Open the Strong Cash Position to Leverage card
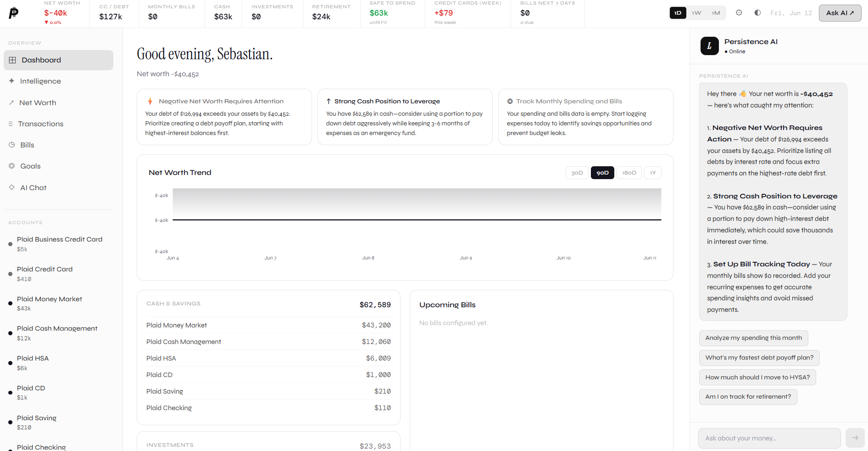 click(x=405, y=117)
